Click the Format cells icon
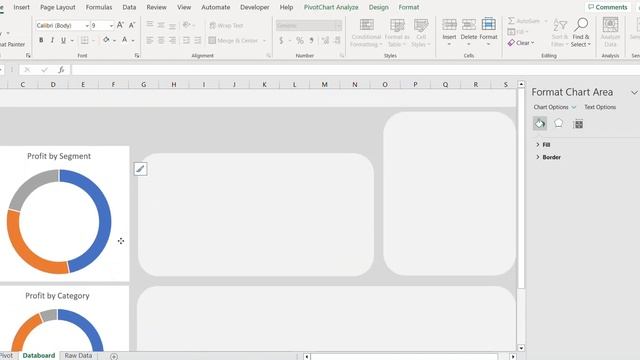Image resolution: width=640 pixels, height=360 pixels. click(x=489, y=24)
